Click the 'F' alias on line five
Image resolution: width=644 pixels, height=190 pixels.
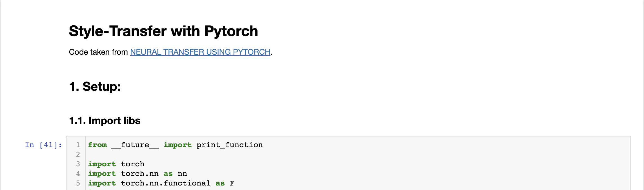coord(232,183)
